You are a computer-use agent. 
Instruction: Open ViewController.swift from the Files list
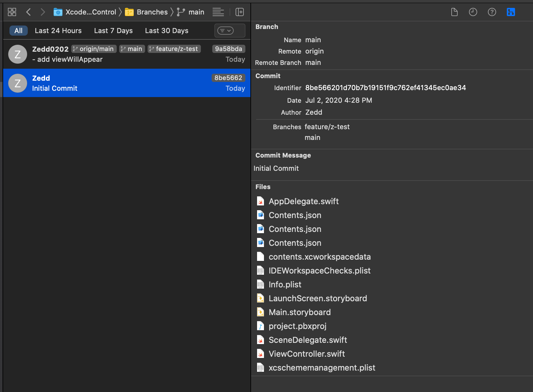[307, 354]
